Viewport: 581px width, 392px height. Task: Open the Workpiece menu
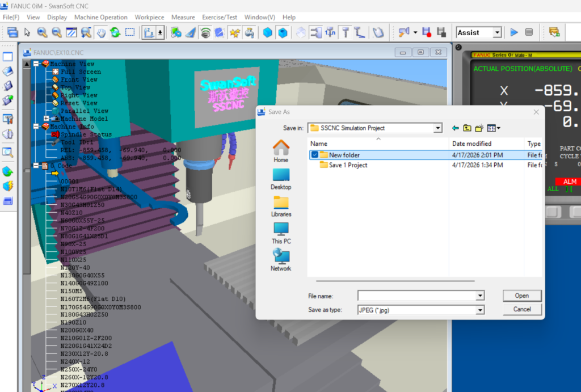tap(149, 18)
